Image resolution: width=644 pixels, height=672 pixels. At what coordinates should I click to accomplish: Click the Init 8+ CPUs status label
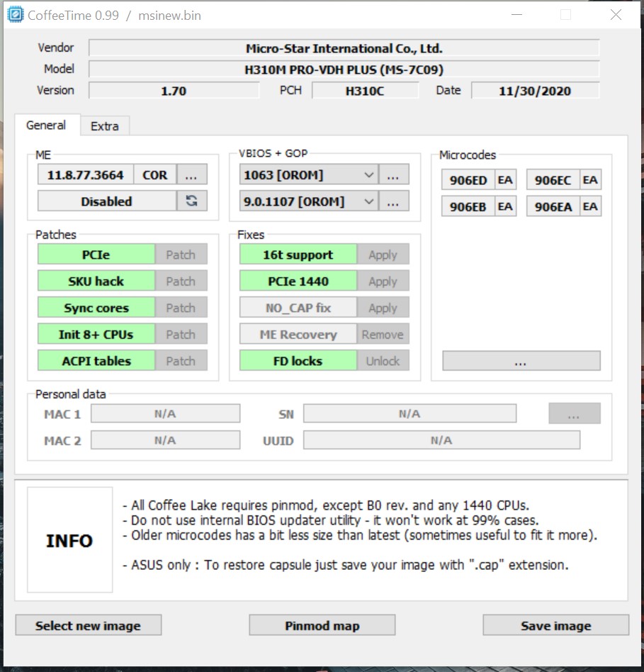coord(96,335)
